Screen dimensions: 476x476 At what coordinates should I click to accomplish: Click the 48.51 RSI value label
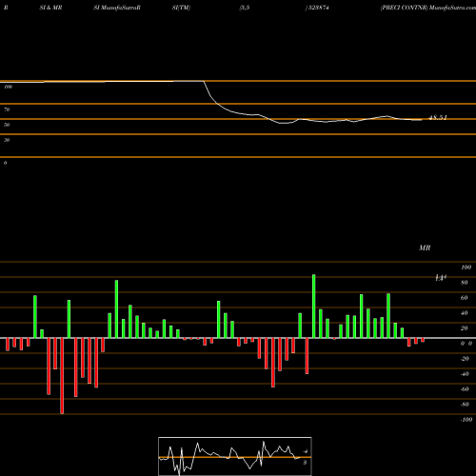(x=438, y=118)
